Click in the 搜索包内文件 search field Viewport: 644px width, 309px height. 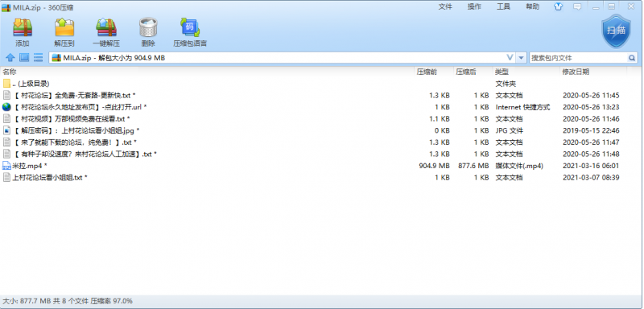[x=578, y=58]
